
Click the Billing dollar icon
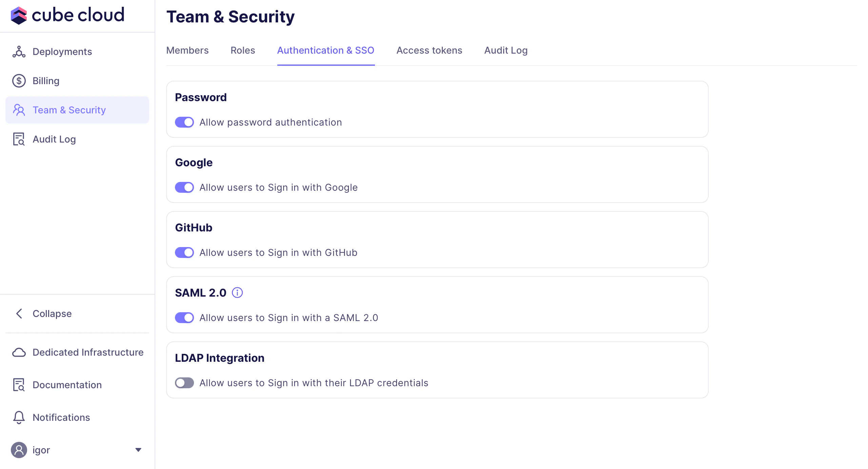19,81
